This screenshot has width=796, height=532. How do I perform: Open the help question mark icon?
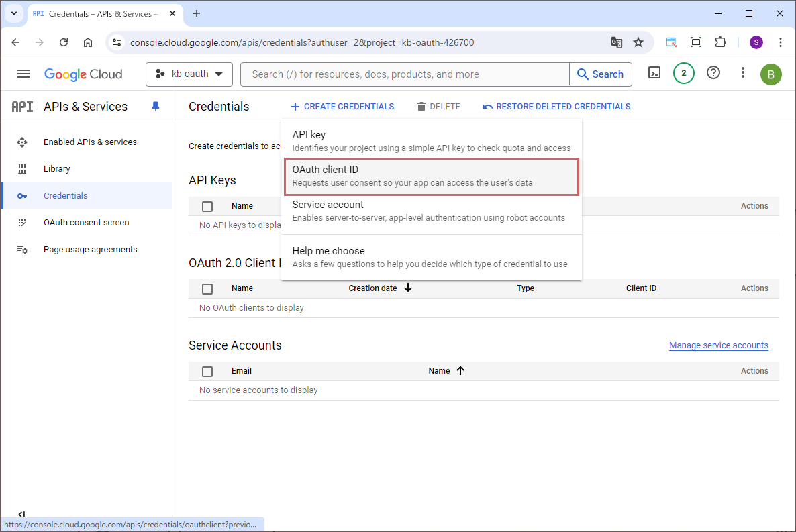(713, 74)
